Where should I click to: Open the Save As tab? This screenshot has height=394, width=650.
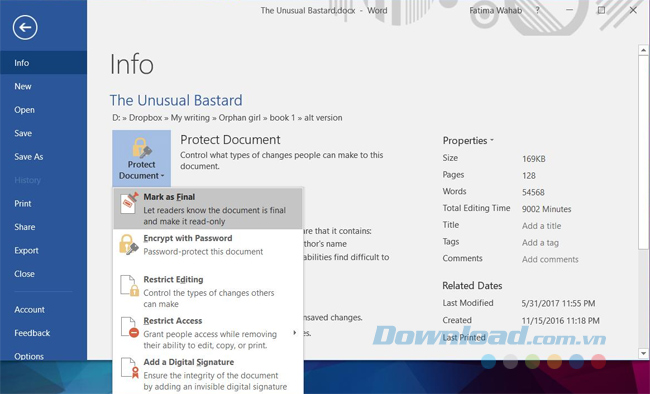tap(29, 157)
